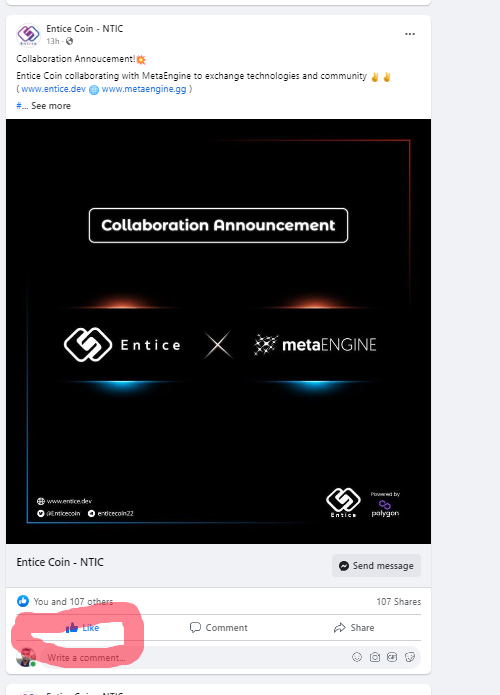Click the Share button
500x695 pixels.
pyautogui.click(x=354, y=628)
